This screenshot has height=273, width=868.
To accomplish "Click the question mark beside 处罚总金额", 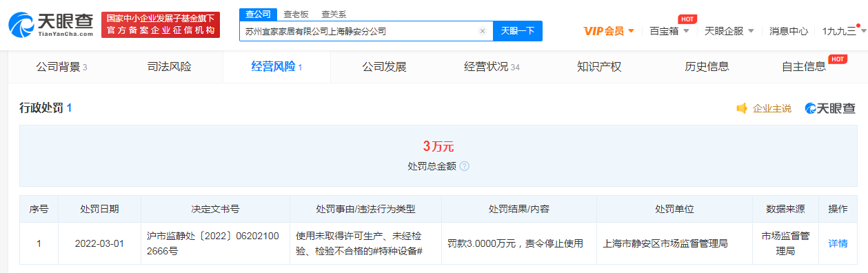I will (465, 166).
